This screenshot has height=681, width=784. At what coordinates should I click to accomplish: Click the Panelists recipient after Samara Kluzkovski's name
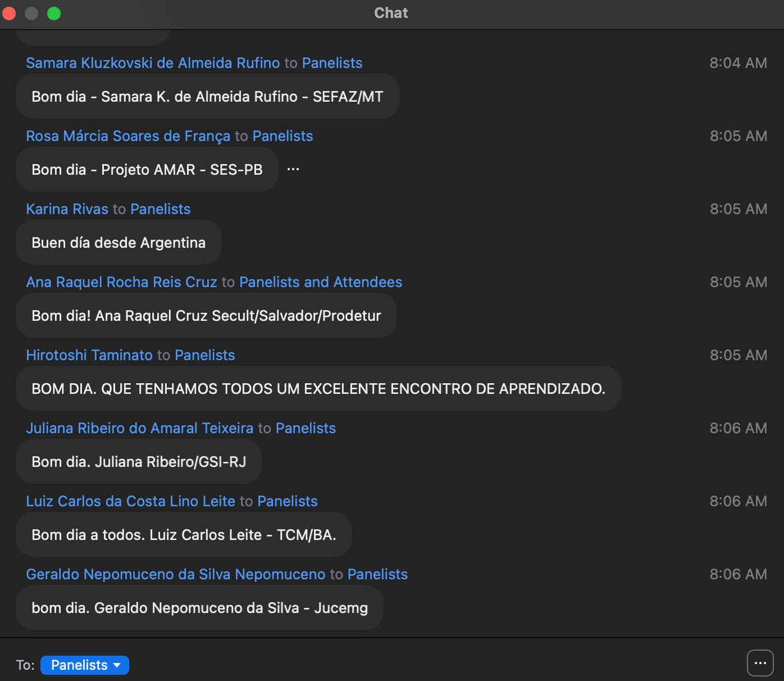(332, 63)
